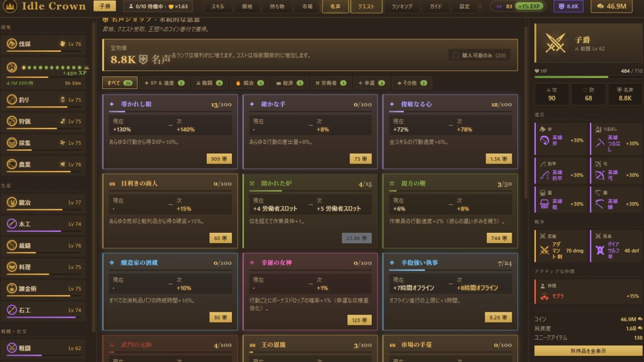Open the ガイド tab
The width and height of the screenshot is (644, 362).
[x=436, y=7]
